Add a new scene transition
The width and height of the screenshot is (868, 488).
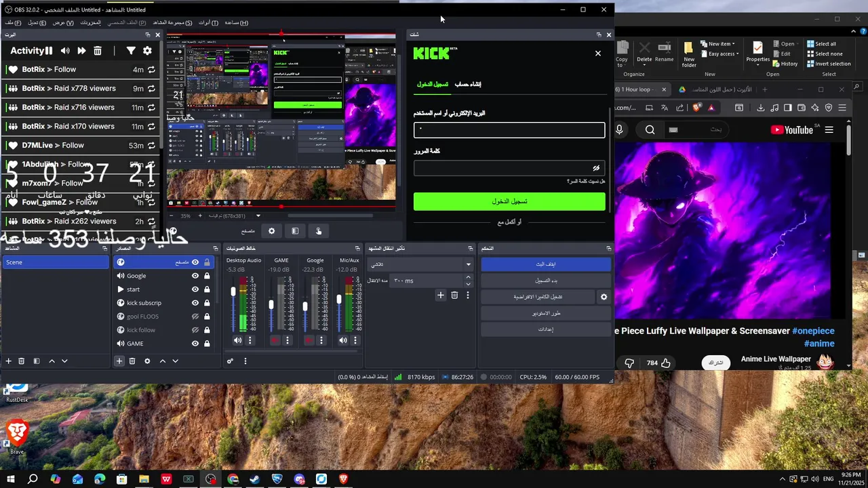point(441,296)
